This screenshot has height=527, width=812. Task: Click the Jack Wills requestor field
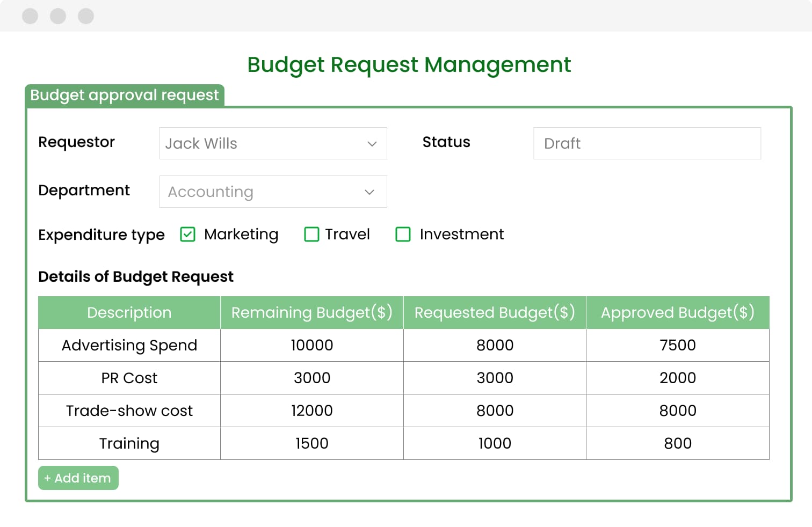[x=258, y=143]
